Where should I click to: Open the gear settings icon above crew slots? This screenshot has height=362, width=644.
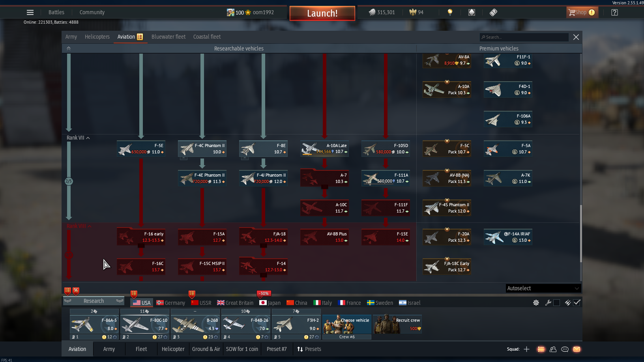536,303
